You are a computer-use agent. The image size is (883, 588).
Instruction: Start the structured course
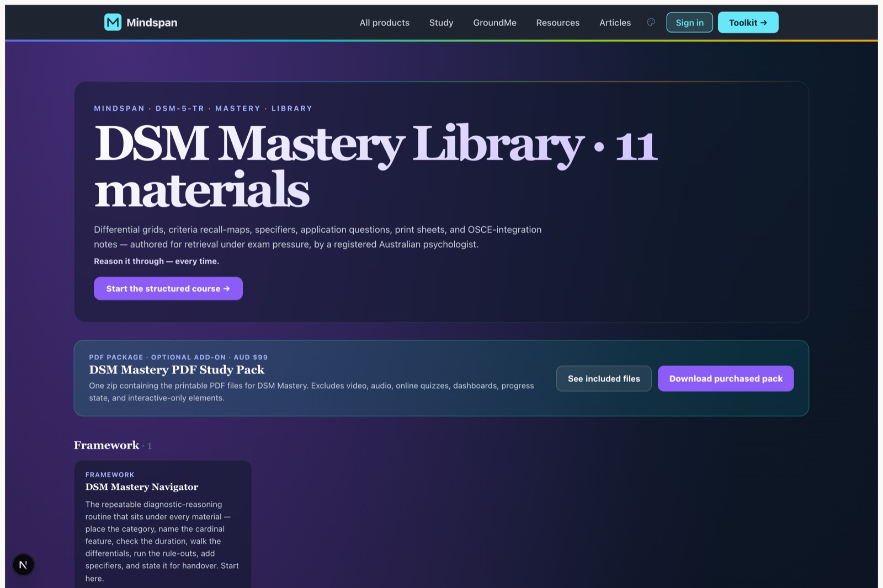point(168,288)
